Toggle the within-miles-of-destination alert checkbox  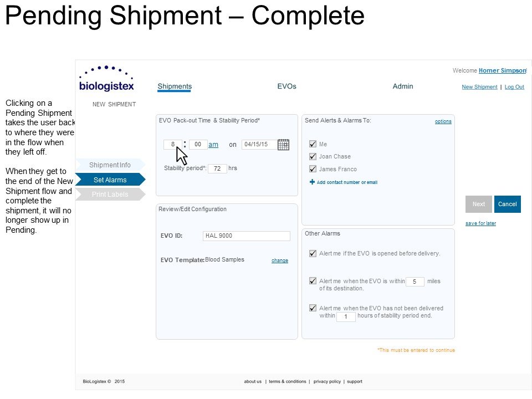coord(313,281)
